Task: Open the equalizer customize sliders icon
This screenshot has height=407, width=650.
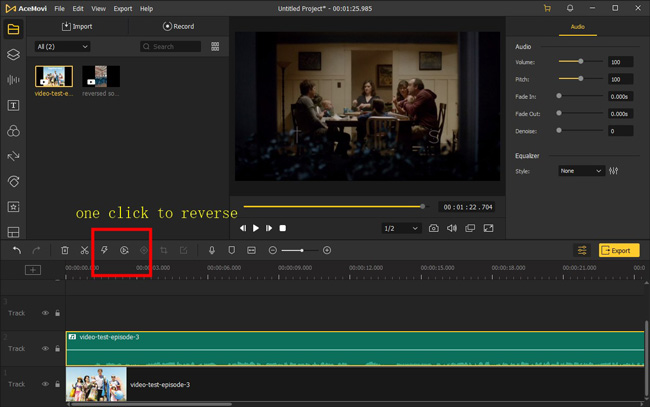Action: (x=614, y=171)
